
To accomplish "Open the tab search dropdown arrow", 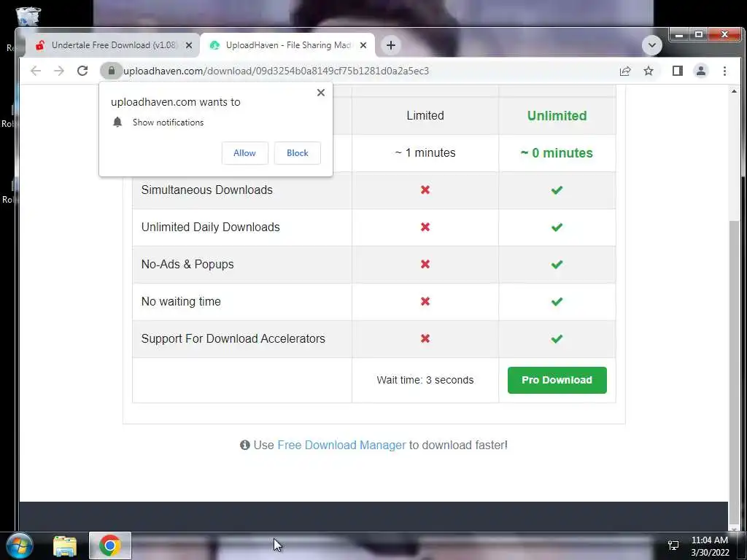I will [651, 45].
